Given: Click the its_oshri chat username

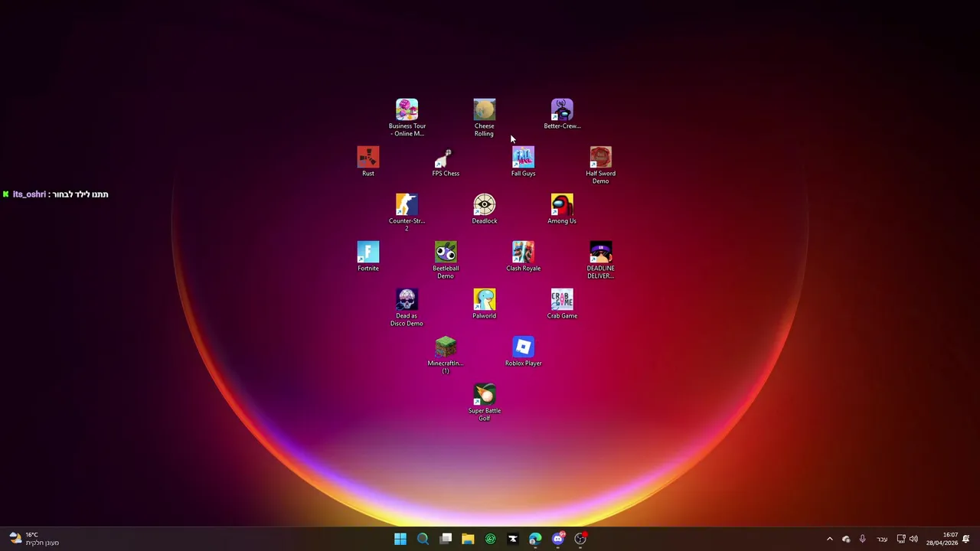Looking at the screenshot, I should [29, 194].
